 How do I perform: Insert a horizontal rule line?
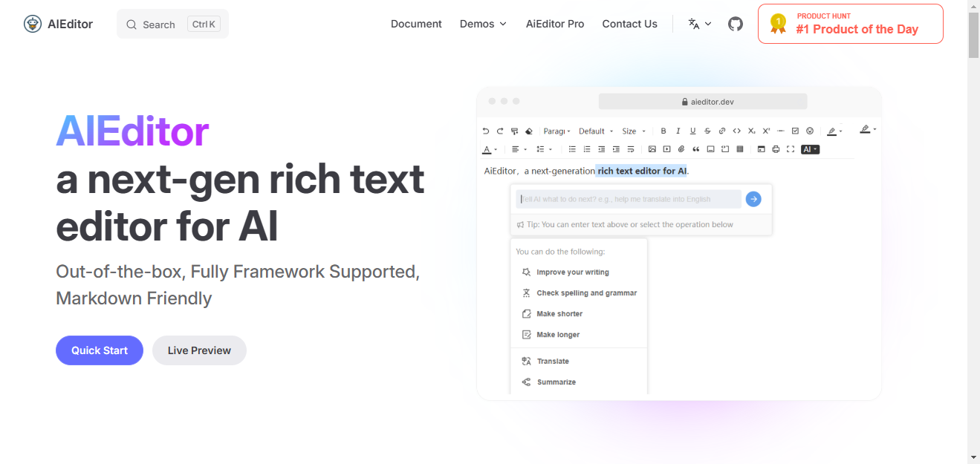click(x=780, y=131)
